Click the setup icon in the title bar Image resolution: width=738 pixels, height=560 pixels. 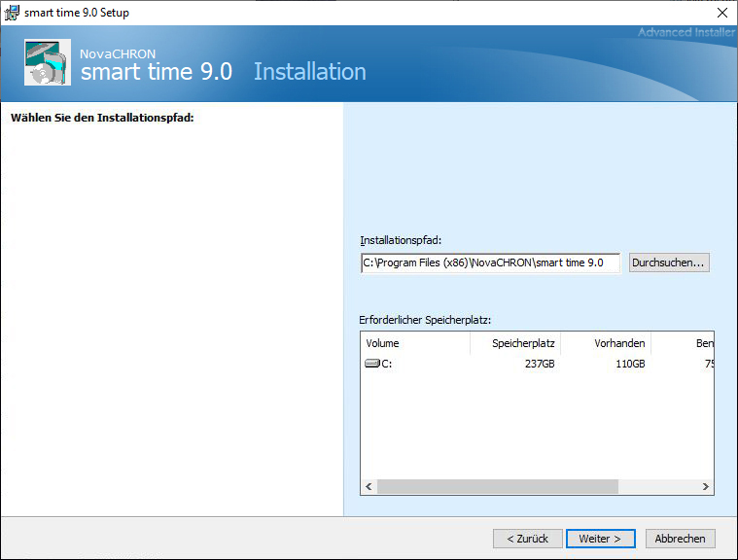tap(13, 13)
